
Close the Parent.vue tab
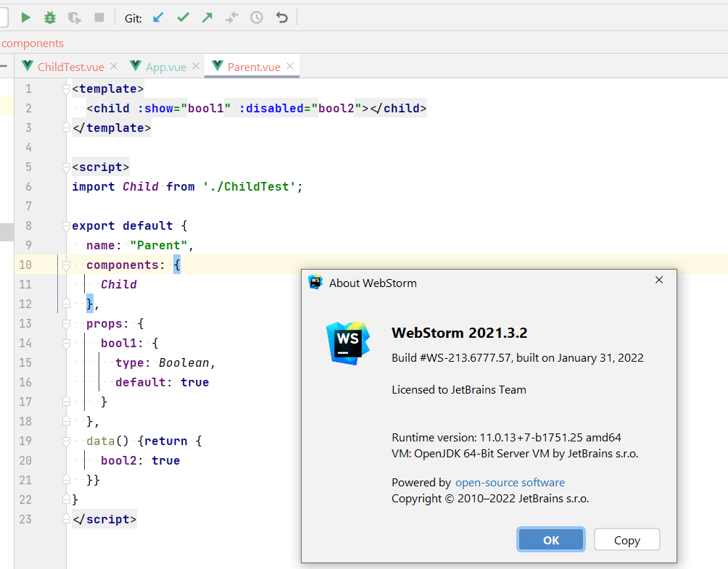point(290,67)
